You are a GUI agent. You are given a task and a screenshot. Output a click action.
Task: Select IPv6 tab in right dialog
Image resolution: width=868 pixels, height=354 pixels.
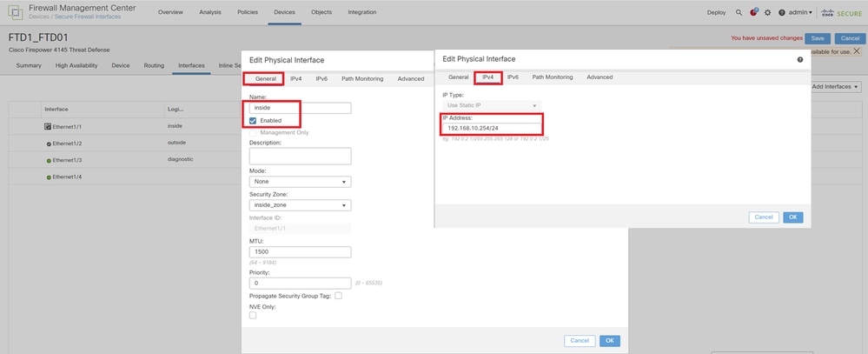pyautogui.click(x=514, y=77)
